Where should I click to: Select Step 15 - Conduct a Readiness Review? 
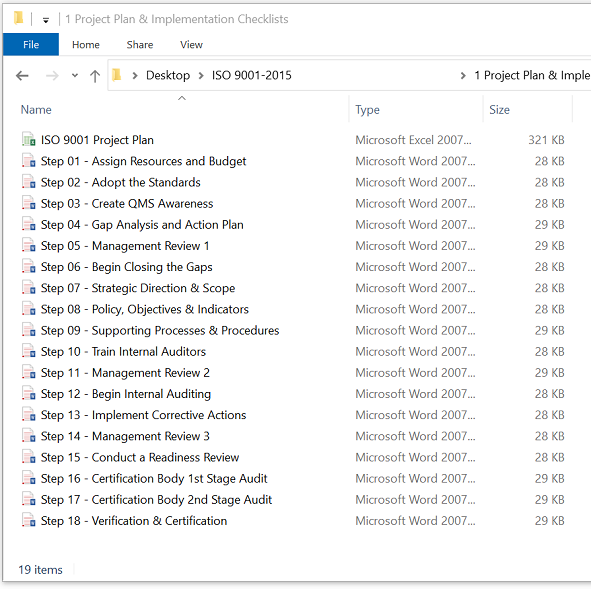click(x=140, y=457)
